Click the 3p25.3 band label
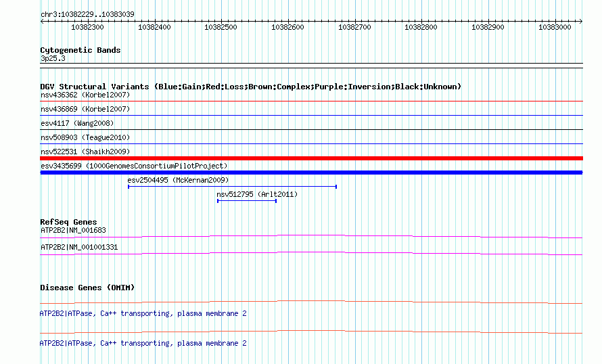The image size is (602, 364). click(53, 59)
